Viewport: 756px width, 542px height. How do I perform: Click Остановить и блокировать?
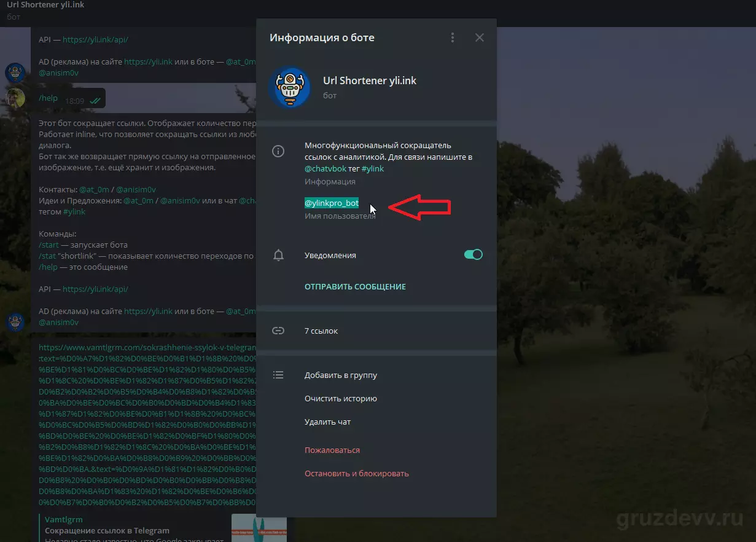(357, 473)
